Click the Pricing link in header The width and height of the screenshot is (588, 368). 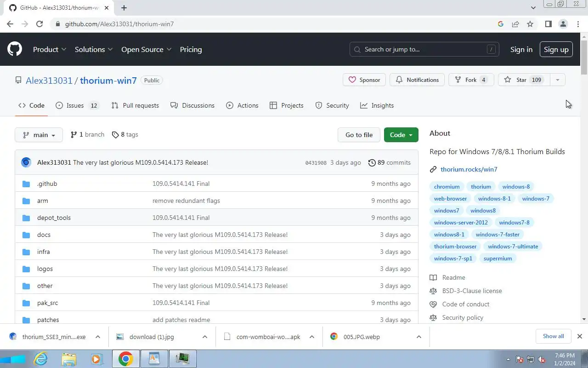pos(191,49)
